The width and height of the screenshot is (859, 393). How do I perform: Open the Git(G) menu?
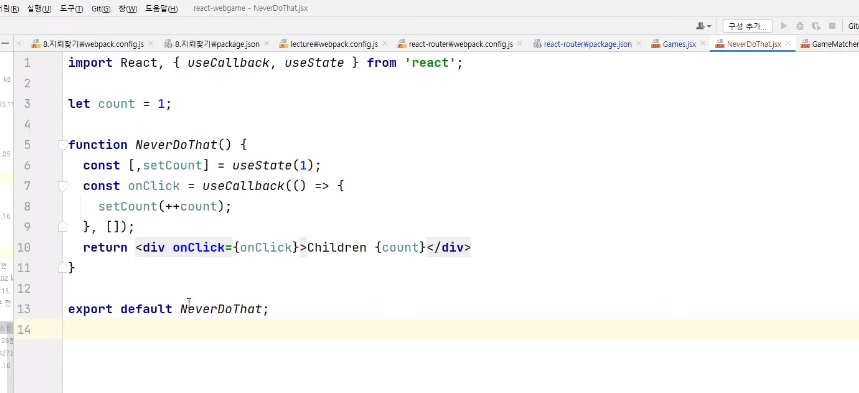100,9
